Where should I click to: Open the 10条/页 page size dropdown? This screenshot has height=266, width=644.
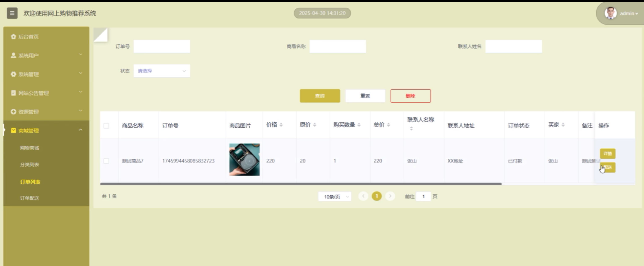click(335, 197)
